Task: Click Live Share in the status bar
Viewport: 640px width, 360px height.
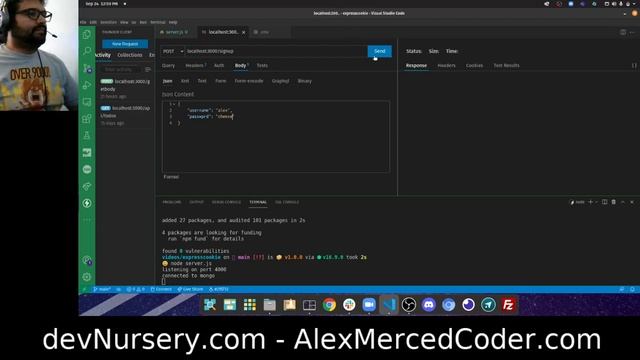Action: 190,289
